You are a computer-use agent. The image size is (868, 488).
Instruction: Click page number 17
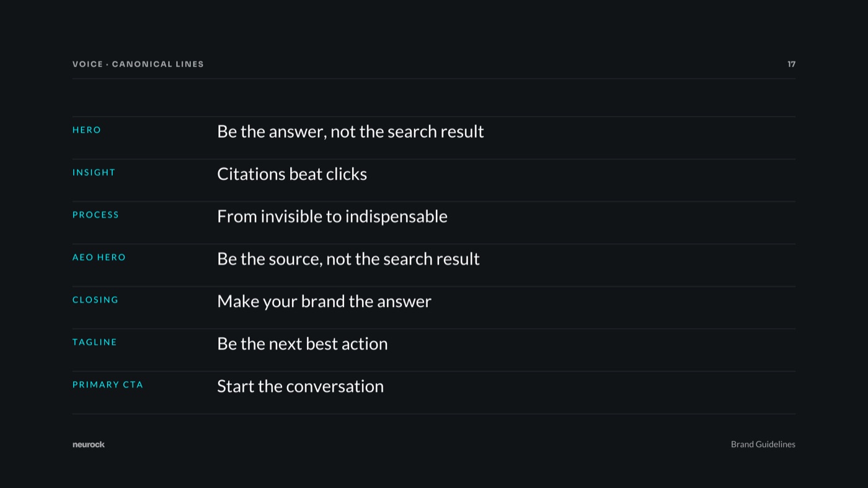pyautogui.click(x=792, y=64)
